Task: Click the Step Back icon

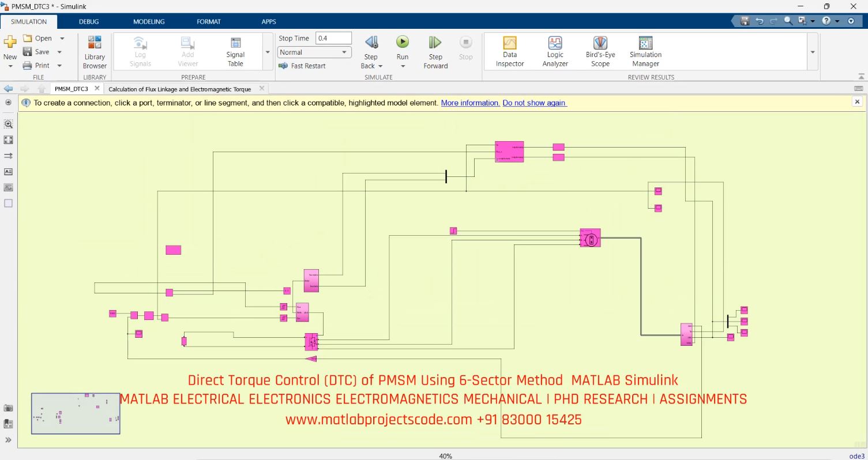Action: click(371, 42)
